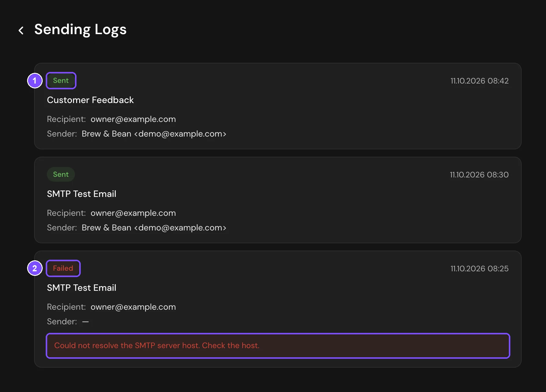The image size is (546, 392).
Task: Click the Failed status badge
Action: point(63,268)
